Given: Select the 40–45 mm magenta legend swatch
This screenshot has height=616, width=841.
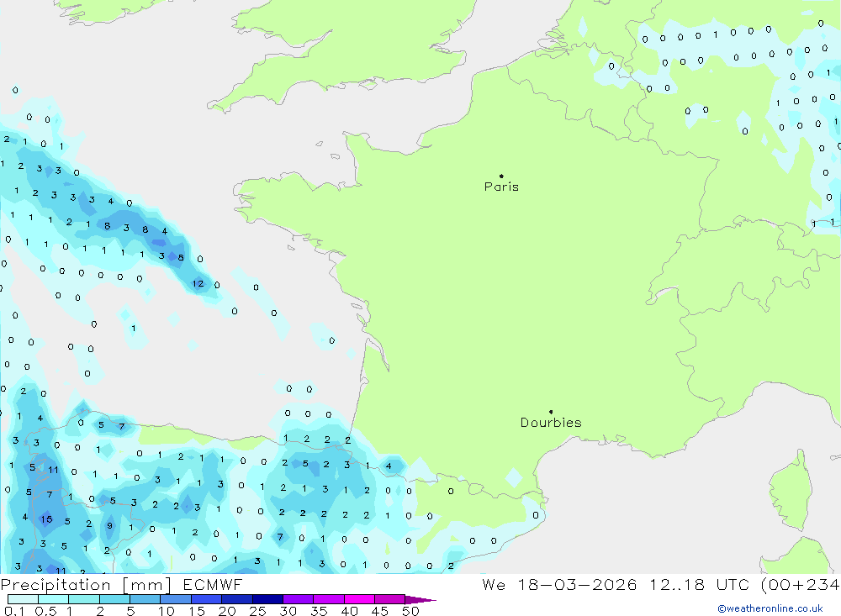Looking at the screenshot, I should tap(359, 599).
